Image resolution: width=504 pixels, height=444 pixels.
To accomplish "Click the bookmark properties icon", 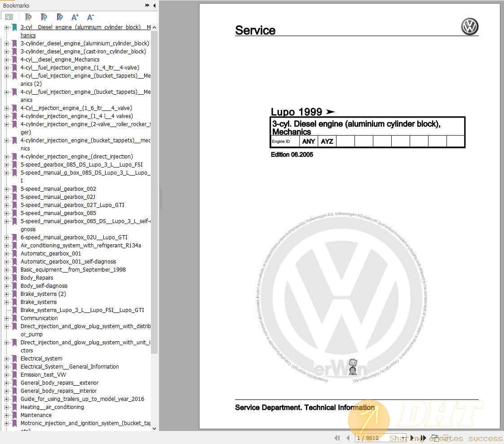I will point(59,17).
